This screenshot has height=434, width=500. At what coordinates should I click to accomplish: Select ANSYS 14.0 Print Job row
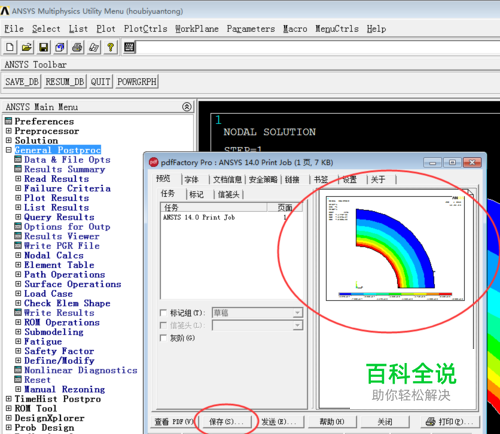coord(232,218)
